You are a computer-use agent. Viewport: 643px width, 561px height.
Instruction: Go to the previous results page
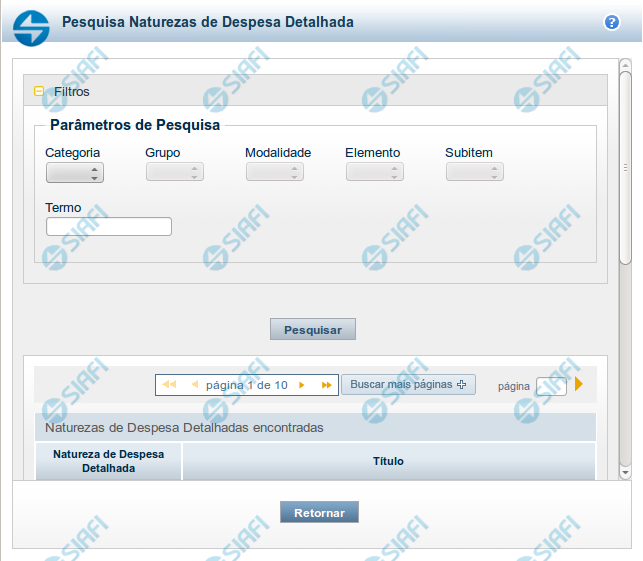tap(195, 385)
